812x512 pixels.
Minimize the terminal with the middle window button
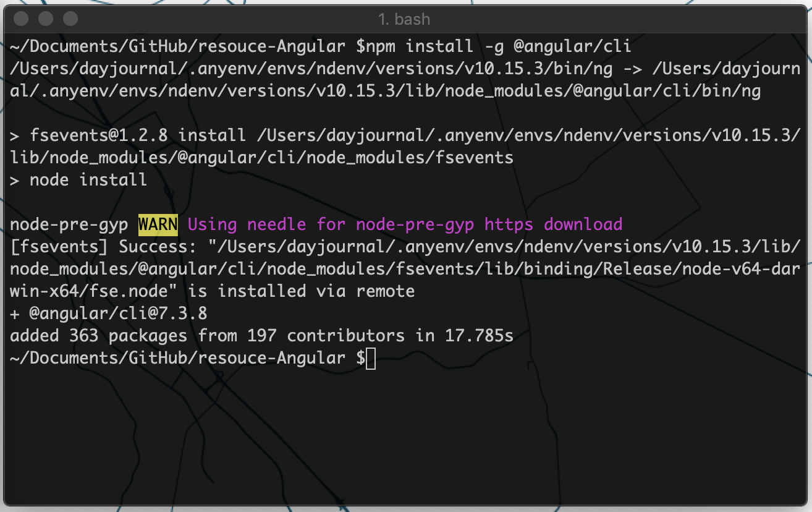click(x=46, y=19)
